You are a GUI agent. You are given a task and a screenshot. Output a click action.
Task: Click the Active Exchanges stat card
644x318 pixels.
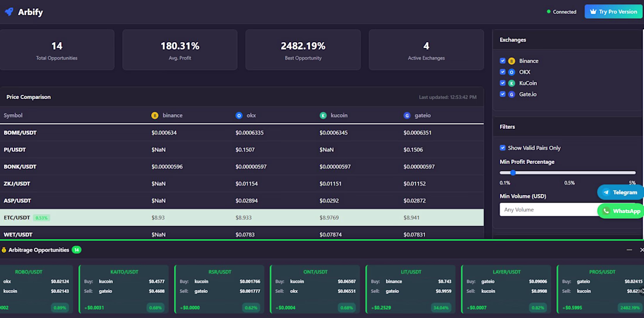click(x=426, y=50)
